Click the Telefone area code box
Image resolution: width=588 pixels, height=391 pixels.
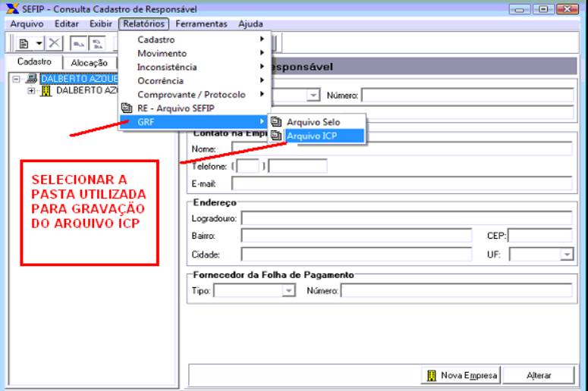[x=248, y=166]
